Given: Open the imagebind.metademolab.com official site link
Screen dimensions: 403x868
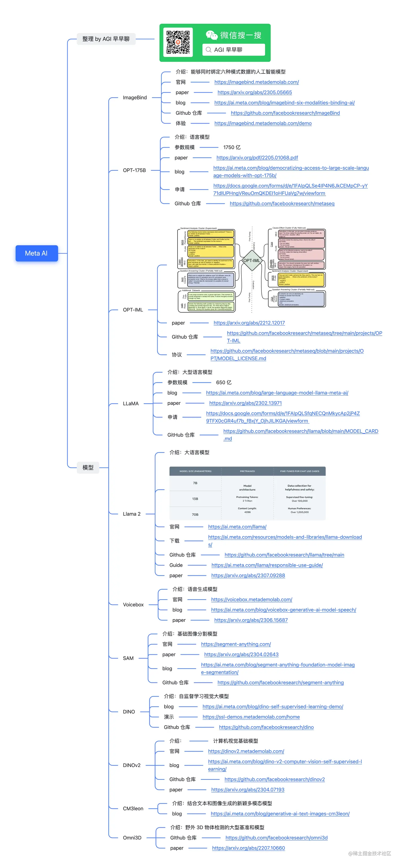Looking at the screenshot, I should coord(257,82).
